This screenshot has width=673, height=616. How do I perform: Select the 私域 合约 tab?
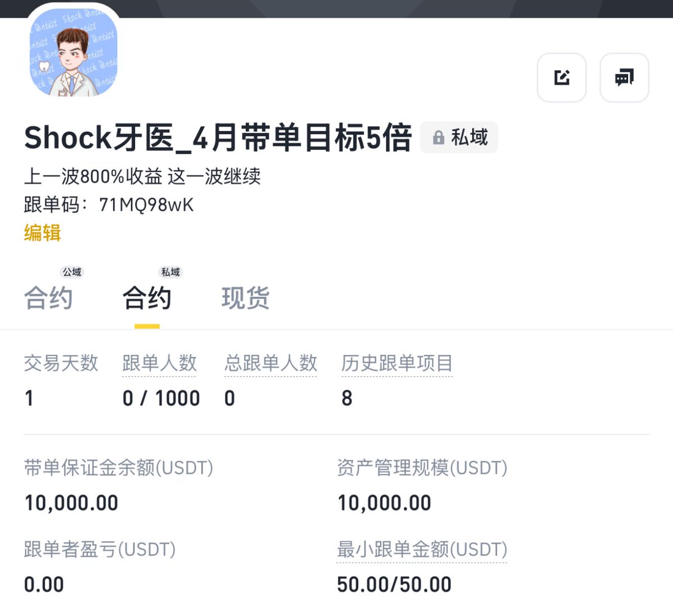pos(147,297)
